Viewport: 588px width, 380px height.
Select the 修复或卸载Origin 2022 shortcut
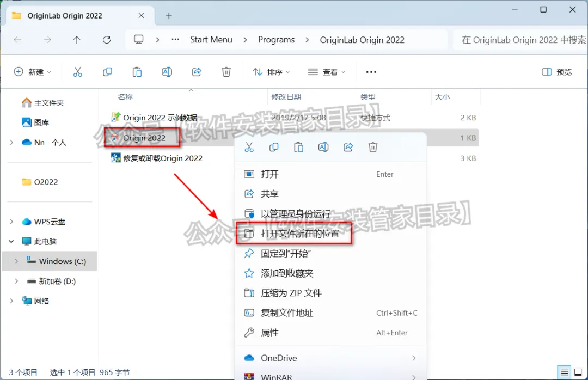(x=163, y=158)
